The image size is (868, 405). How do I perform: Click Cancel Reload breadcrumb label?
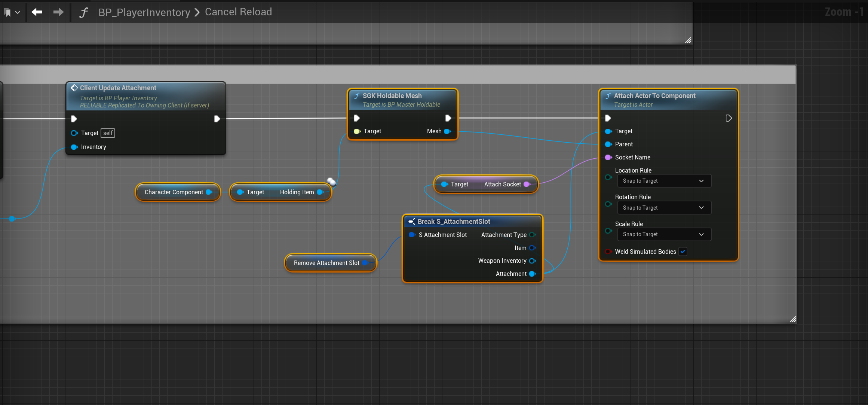click(238, 12)
